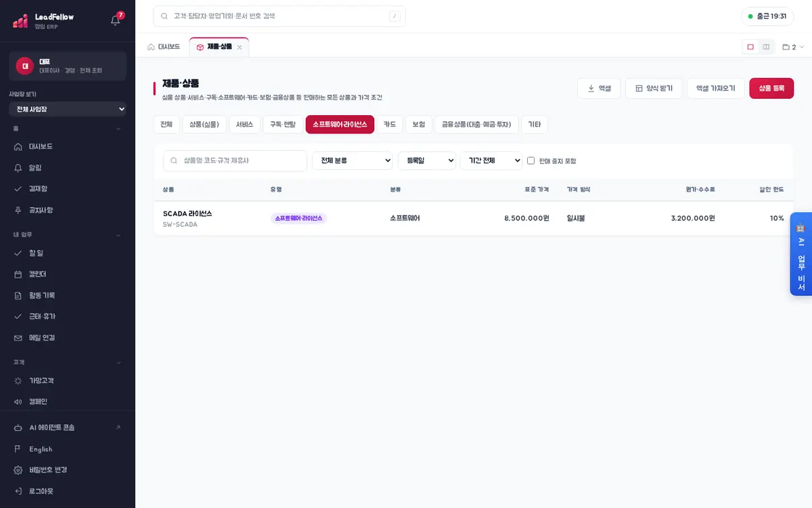
Task: Open 활동 기록 in the sidebar
Action: (68, 295)
